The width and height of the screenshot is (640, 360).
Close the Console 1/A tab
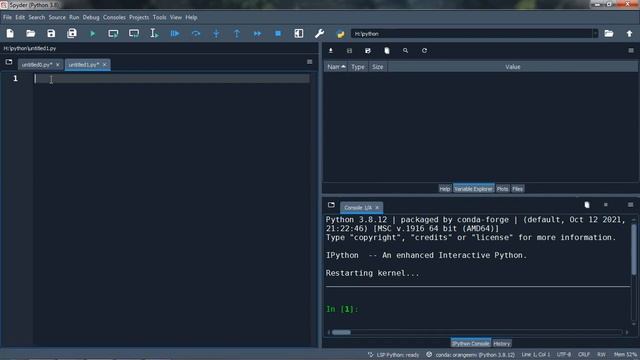[377, 208]
